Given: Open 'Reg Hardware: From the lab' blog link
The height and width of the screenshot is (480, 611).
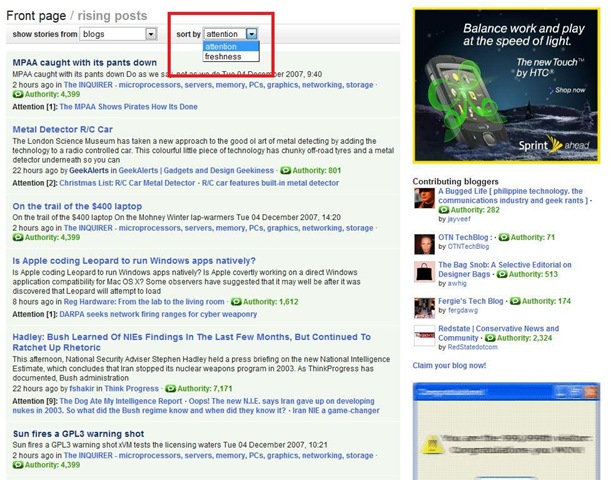Looking at the screenshot, I should click(x=144, y=302).
